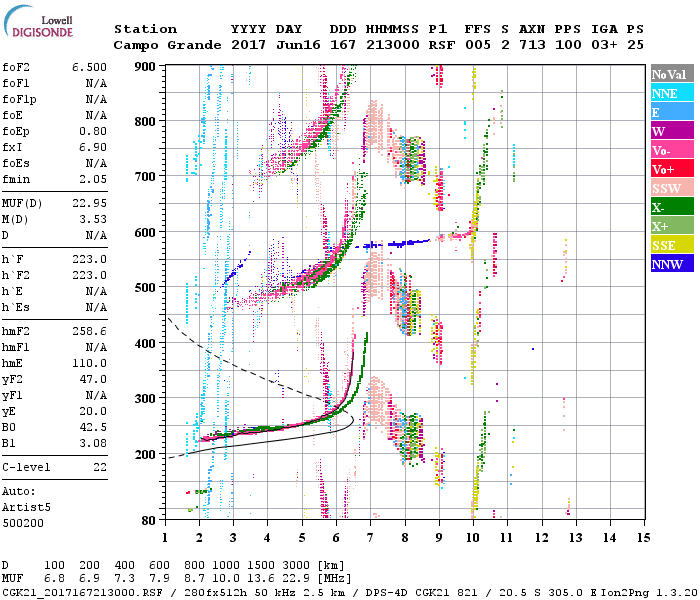Click the foF2 value 6.500
The width and height of the screenshot is (700, 600).
(x=87, y=66)
